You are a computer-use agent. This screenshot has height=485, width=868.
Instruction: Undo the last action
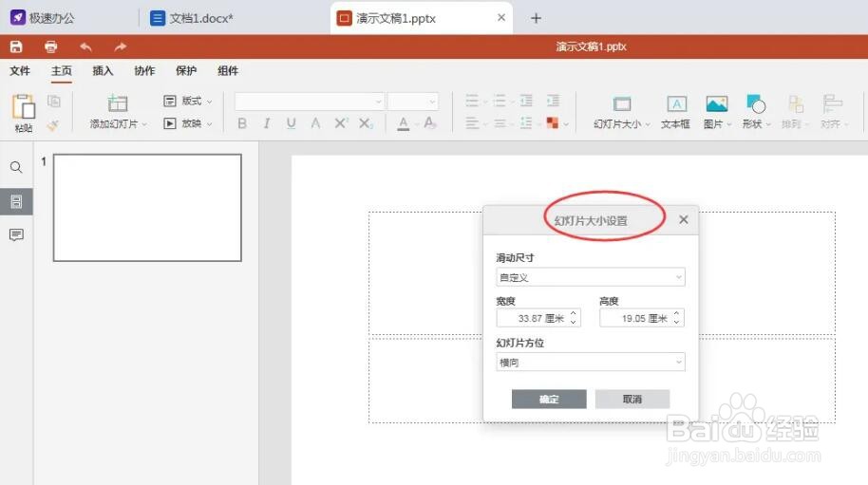tap(85, 47)
